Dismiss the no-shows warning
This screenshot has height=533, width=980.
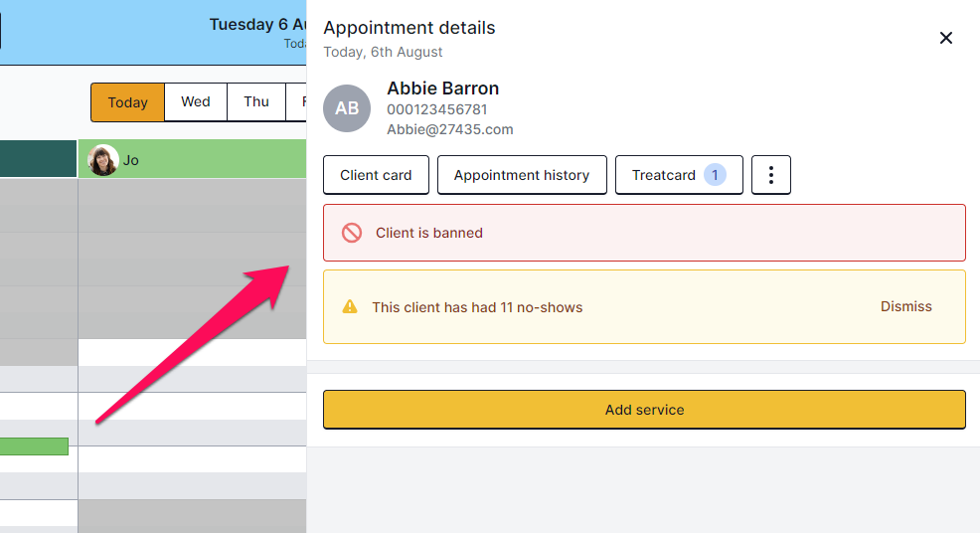tap(905, 306)
